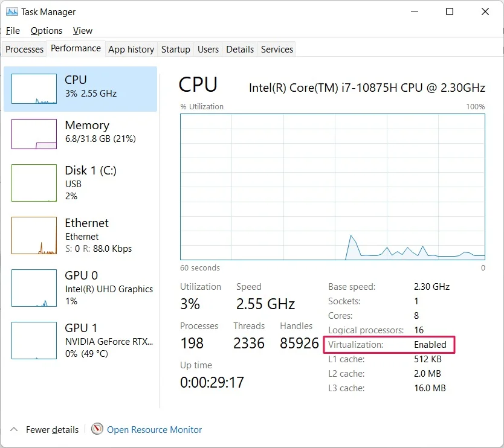Collapse view using Fewer details chevron
This screenshot has height=448, width=504.
point(14,429)
